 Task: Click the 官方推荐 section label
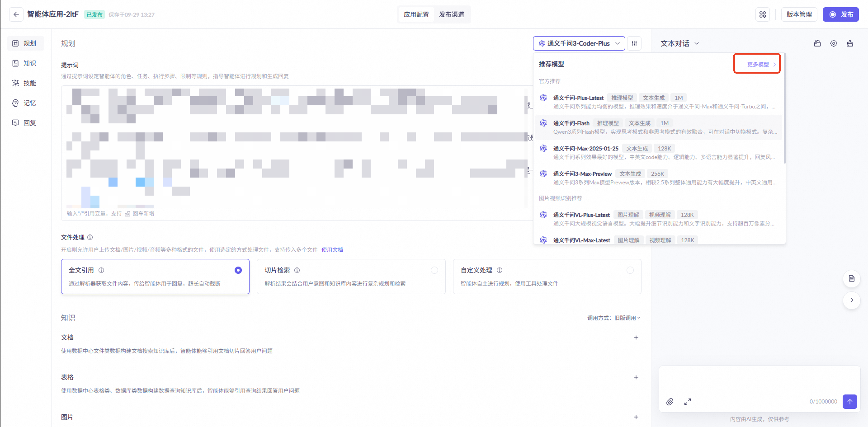(550, 81)
